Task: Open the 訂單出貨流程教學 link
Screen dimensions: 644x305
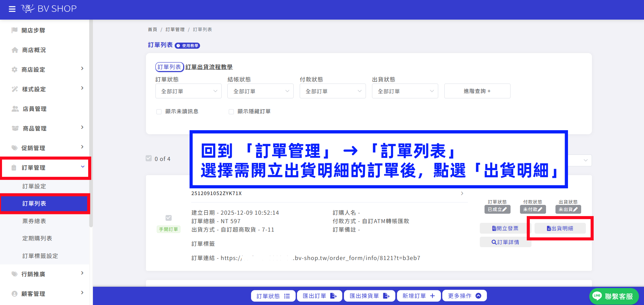Action: point(209,67)
